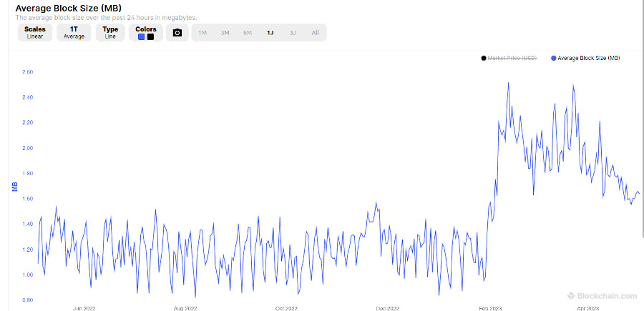644x311 pixels.
Task: Click the blue Average Block Size legend dot
Action: pyautogui.click(x=554, y=58)
